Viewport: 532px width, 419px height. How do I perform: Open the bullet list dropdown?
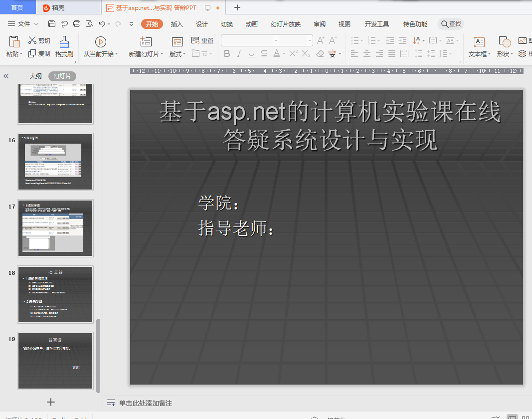tap(361, 41)
